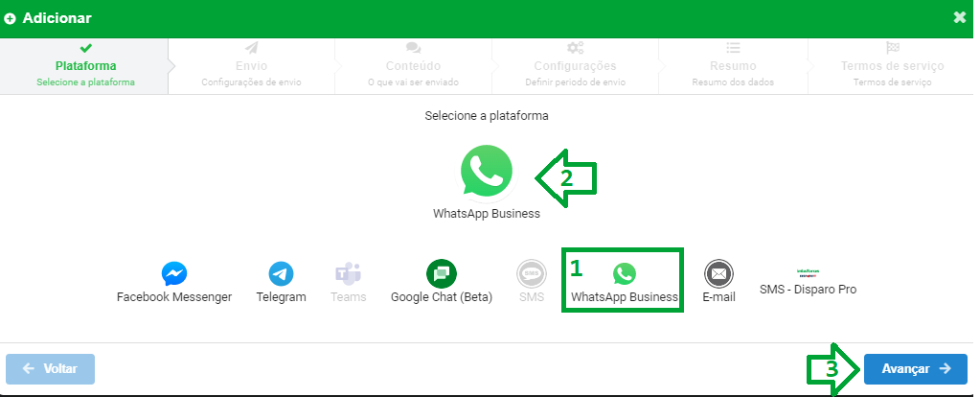Click the Avançar button
Image resolution: width=980 pixels, height=397 pixels.
coord(916,369)
